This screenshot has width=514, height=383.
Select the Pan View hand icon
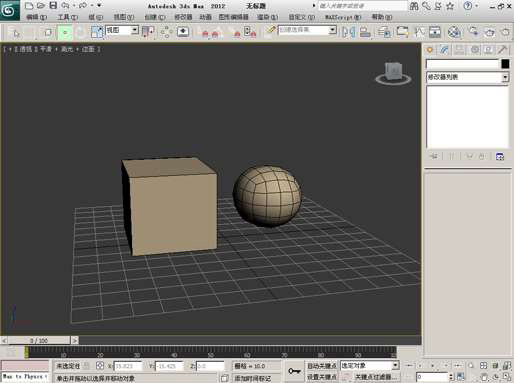tap(484, 377)
